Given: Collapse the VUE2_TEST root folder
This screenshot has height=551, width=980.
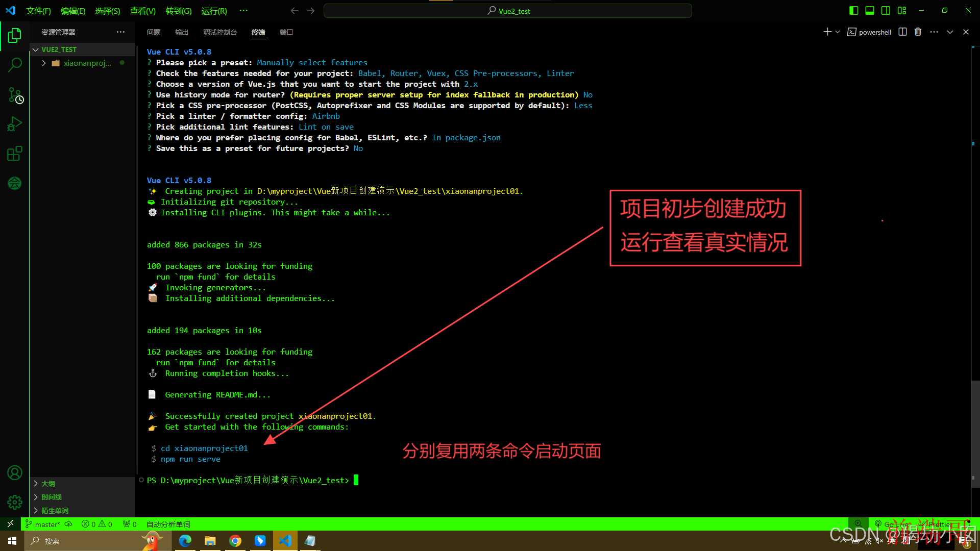Looking at the screenshot, I should tap(83, 49).
